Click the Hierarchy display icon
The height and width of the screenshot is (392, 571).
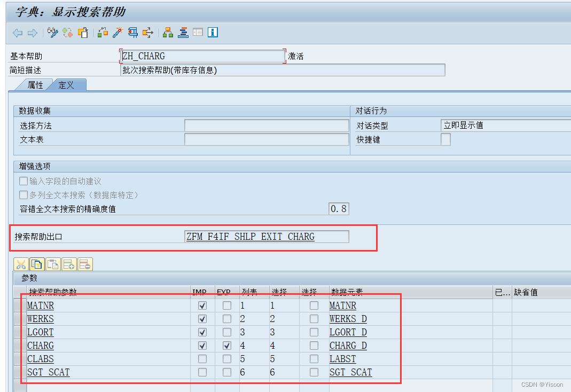tap(167, 33)
